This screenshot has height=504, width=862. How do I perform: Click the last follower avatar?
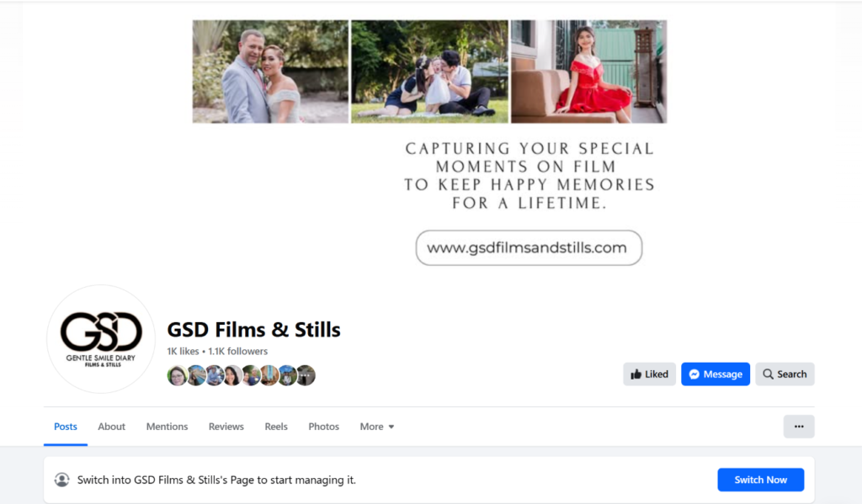[x=306, y=375]
